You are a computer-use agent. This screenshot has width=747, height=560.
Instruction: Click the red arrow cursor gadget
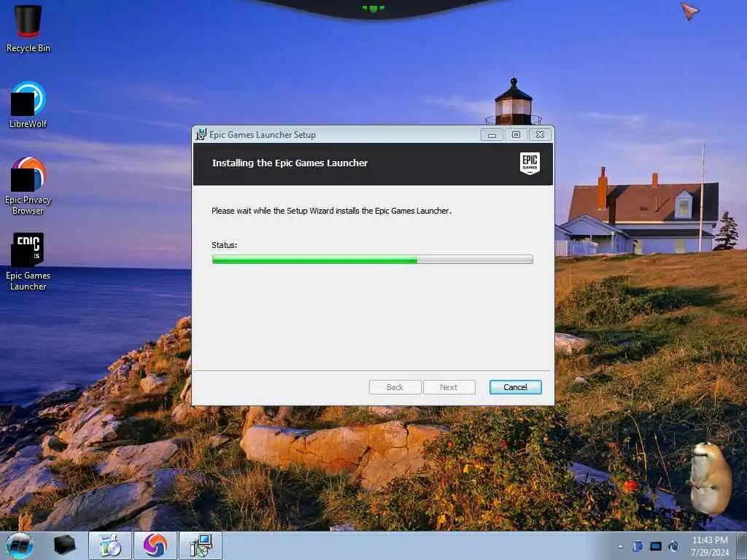pyautogui.click(x=689, y=10)
